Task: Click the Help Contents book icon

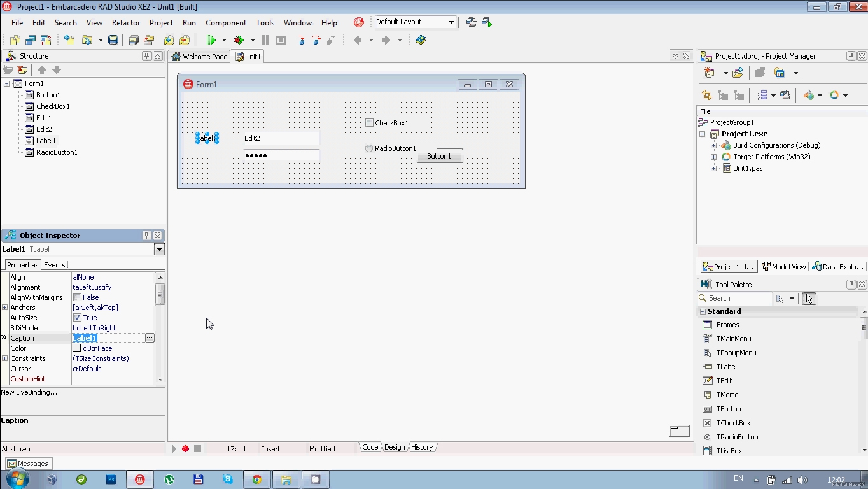Action: click(420, 40)
